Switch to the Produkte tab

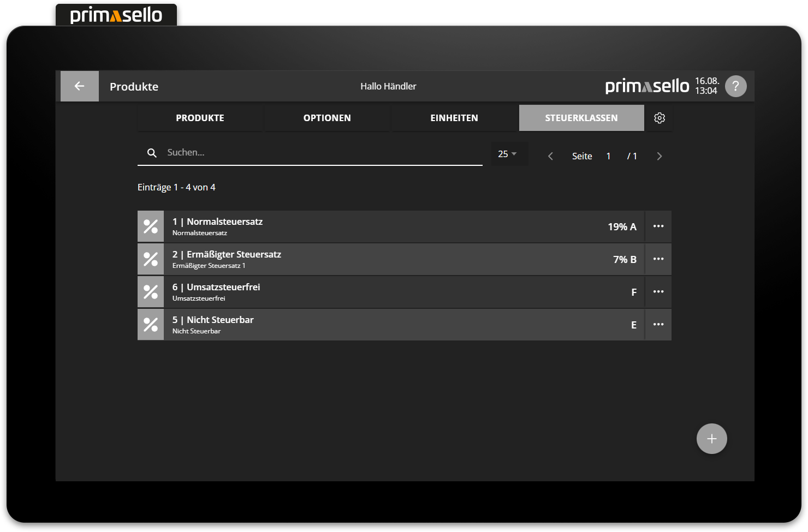pyautogui.click(x=200, y=118)
